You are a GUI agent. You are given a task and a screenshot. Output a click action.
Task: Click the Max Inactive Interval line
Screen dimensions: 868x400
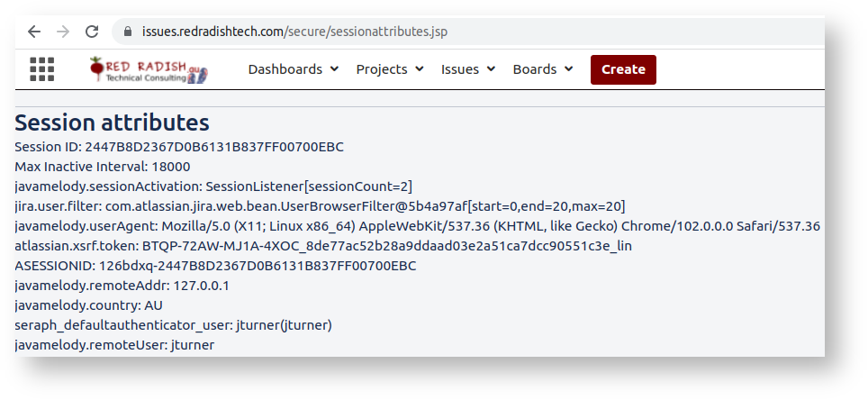(x=102, y=167)
